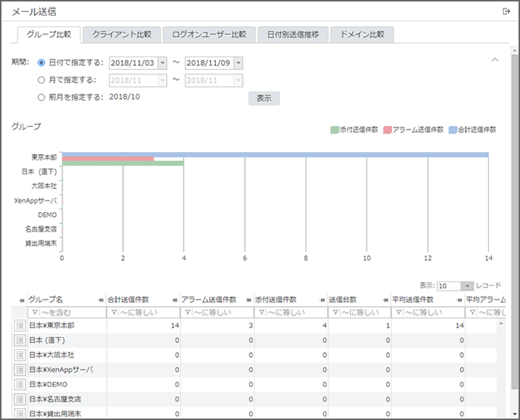The height and width of the screenshot is (420, 520).
Task: Sort by 添付送信件数 column header
Action: [x=276, y=299]
